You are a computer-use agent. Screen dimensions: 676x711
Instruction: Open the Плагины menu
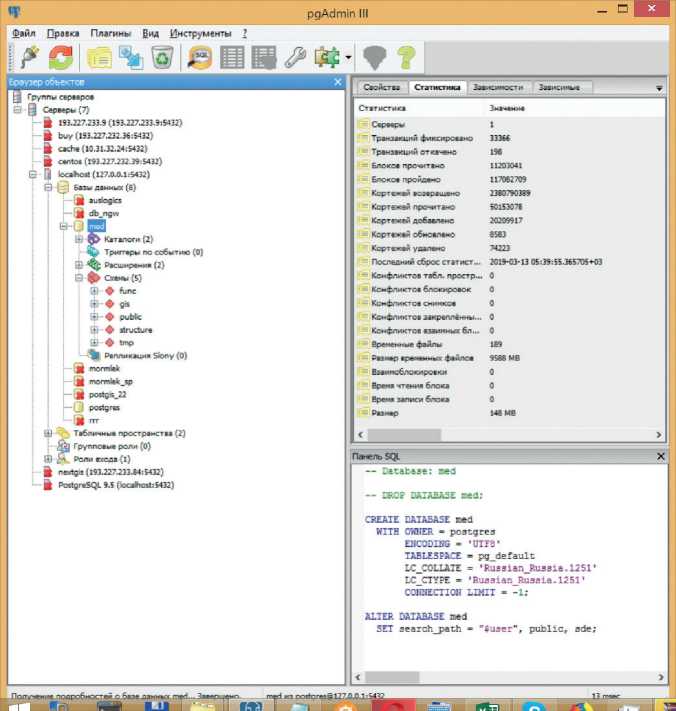pyautogui.click(x=109, y=33)
